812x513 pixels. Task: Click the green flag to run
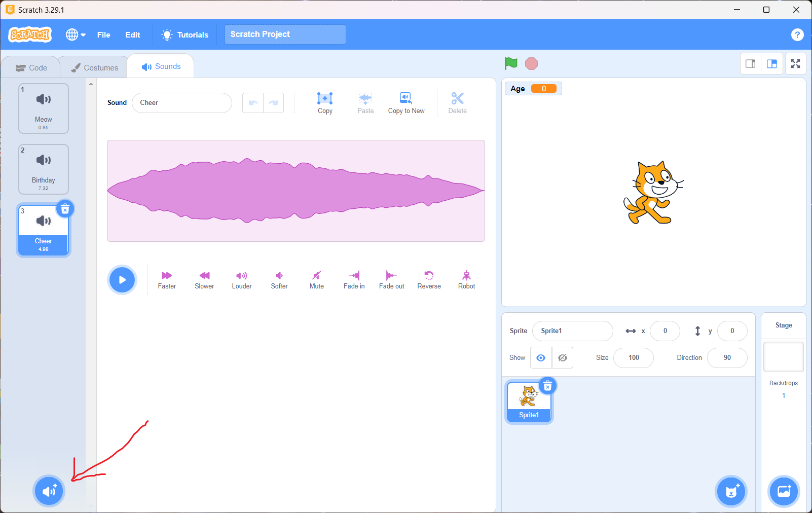tap(511, 63)
